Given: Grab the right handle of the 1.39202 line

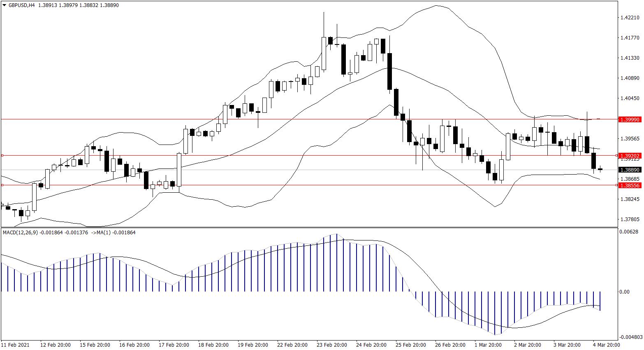Looking at the screenshot, I should click(616, 156).
